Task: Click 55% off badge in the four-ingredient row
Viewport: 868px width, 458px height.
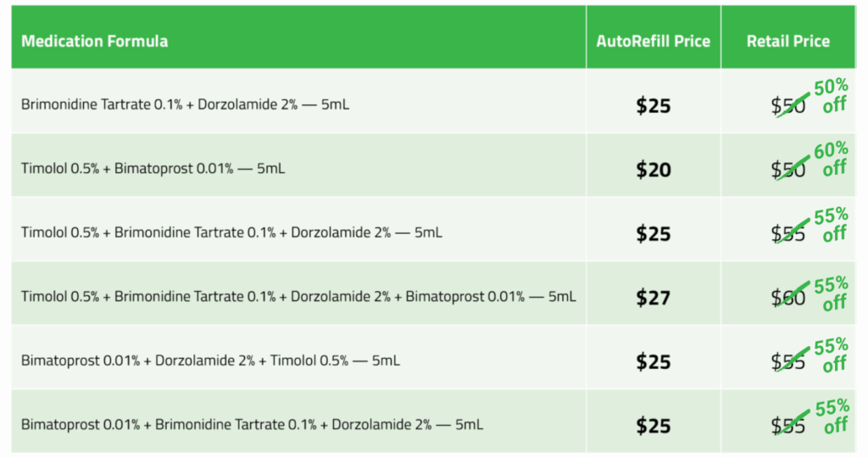Action: tap(831, 293)
